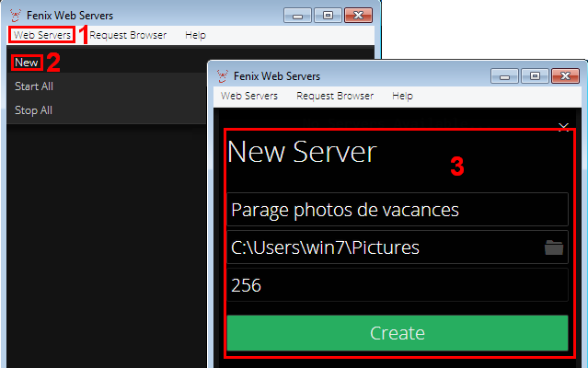Open the Web Servers menu in the front window
Image resolution: width=588 pixels, height=368 pixels.
point(249,96)
